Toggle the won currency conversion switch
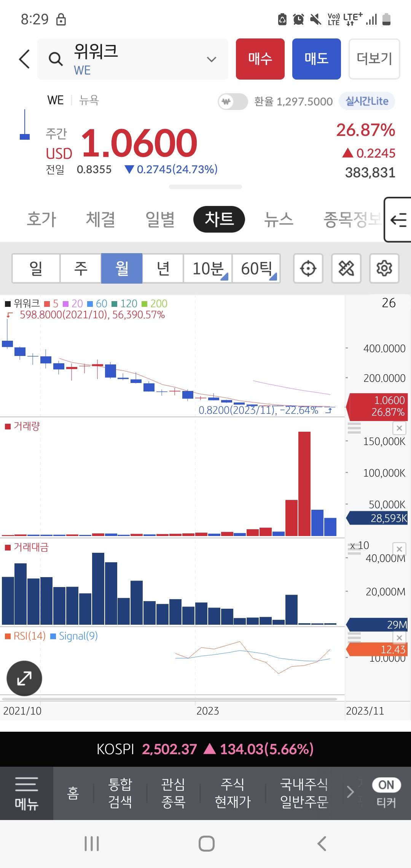 point(233,102)
